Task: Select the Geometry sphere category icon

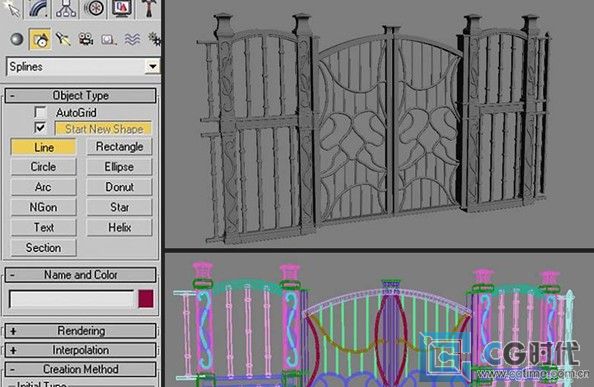Action: coord(17,39)
